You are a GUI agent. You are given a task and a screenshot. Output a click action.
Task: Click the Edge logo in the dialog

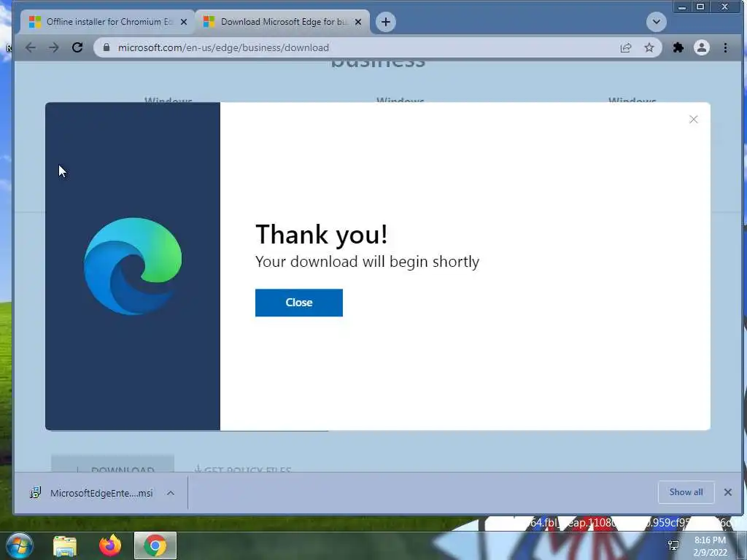(133, 266)
